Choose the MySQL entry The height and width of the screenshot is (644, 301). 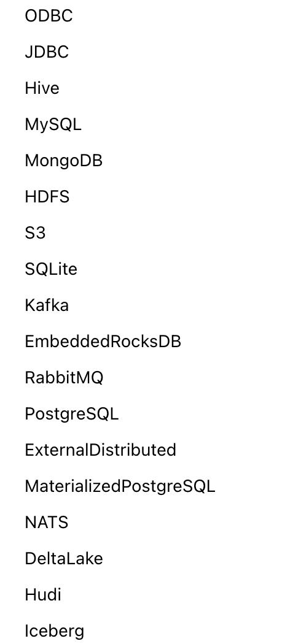(53, 125)
